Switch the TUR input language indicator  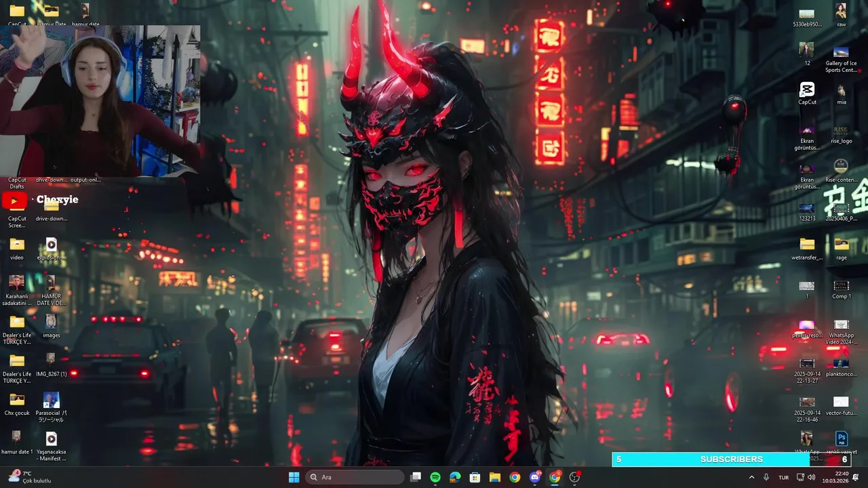click(783, 477)
